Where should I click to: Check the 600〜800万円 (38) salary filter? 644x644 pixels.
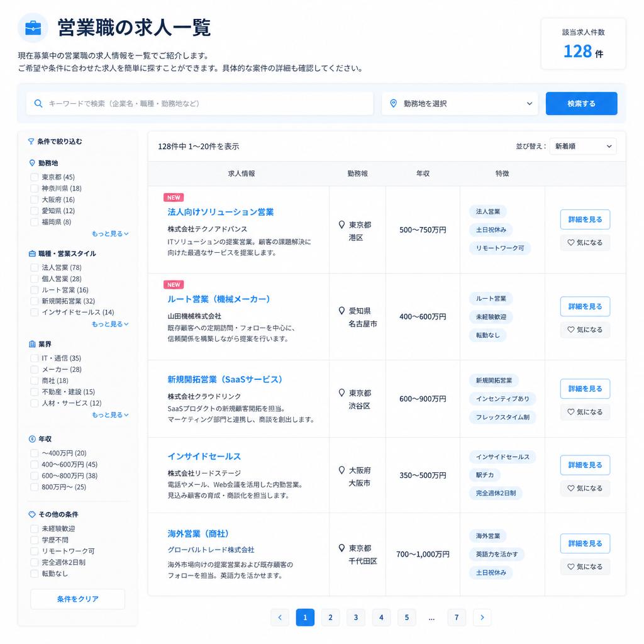35,475
